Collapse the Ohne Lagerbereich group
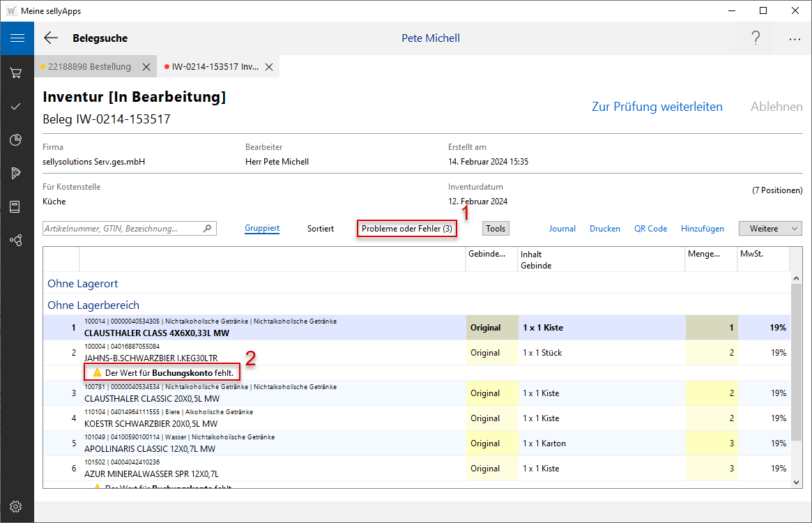Screen dimensions: 812x523 click(x=93, y=305)
